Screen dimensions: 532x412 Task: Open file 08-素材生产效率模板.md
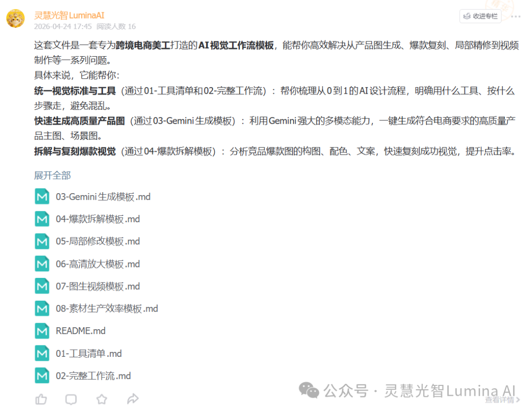[107, 309]
